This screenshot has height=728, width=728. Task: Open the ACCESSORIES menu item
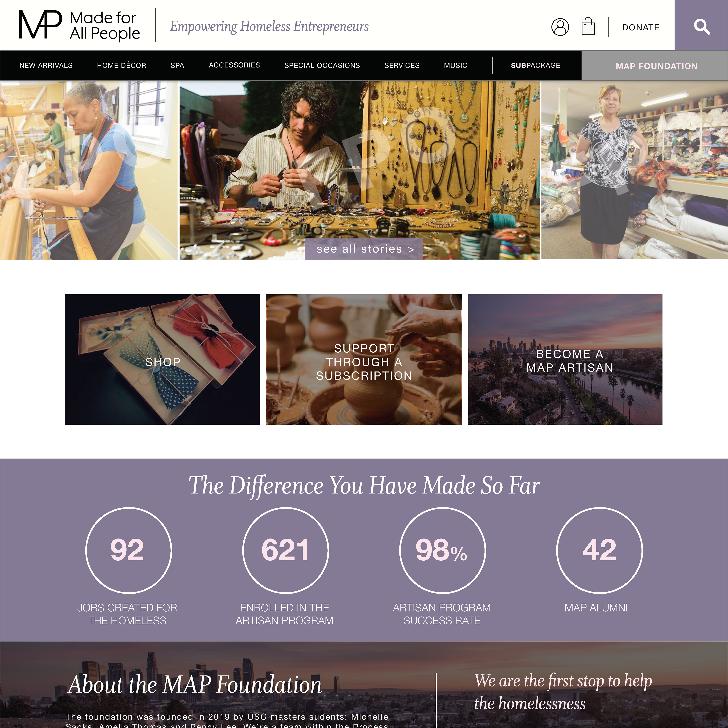coord(234,65)
